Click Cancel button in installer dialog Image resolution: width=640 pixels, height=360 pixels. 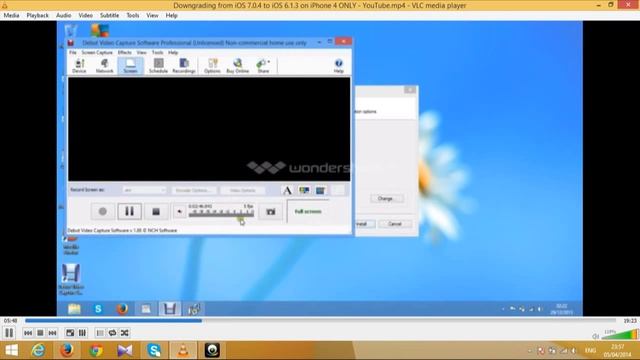[395, 224]
